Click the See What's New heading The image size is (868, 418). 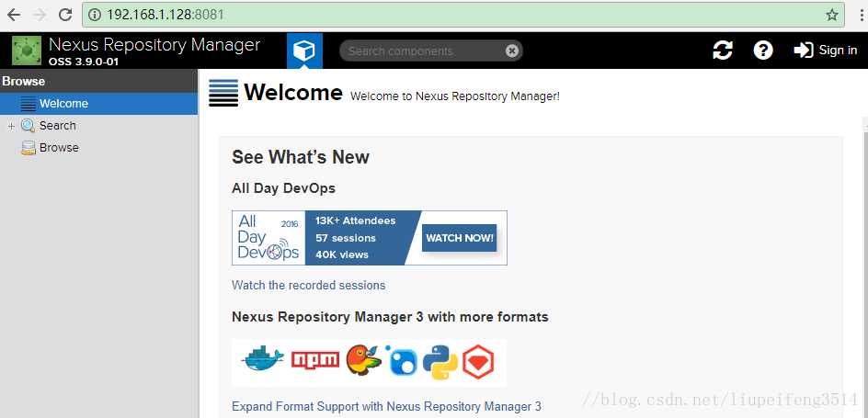pyautogui.click(x=301, y=157)
